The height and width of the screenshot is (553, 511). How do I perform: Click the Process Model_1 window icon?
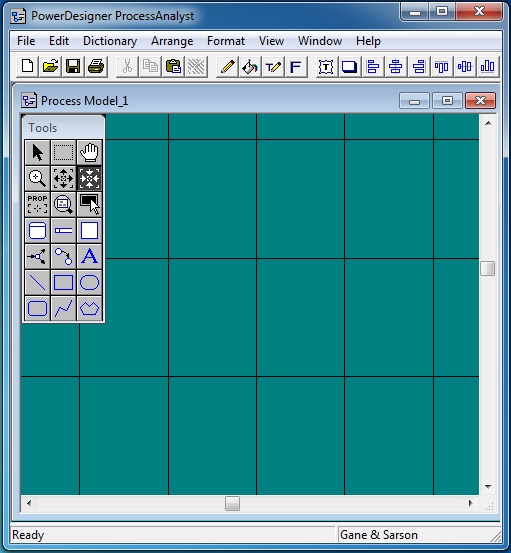29,101
